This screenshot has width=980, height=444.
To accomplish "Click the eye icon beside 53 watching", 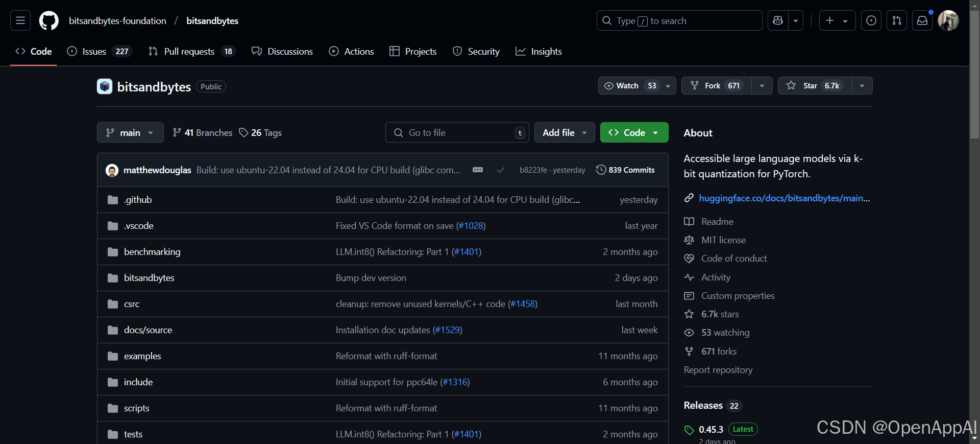I will [x=689, y=333].
